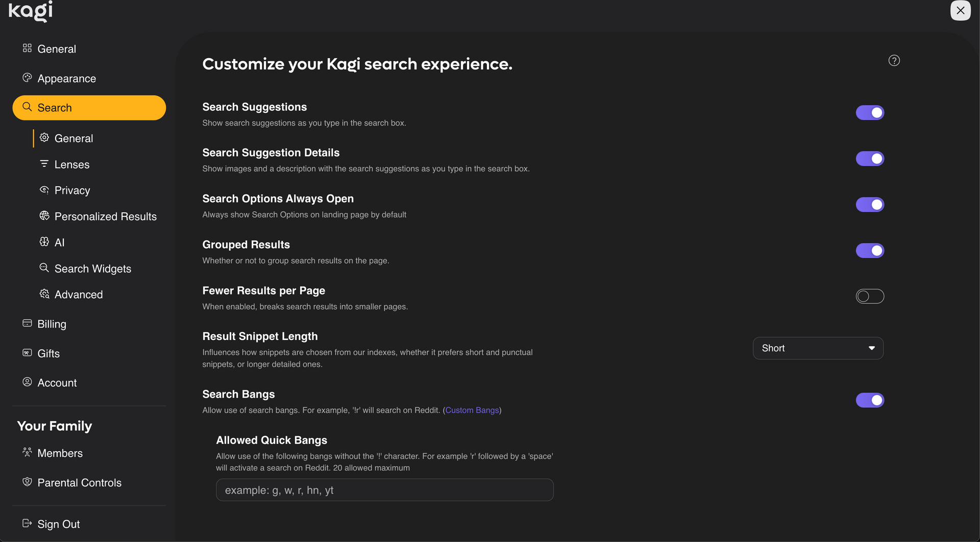The image size is (980, 542).
Task: Click the Billing card icon
Action: pos(27,323)
